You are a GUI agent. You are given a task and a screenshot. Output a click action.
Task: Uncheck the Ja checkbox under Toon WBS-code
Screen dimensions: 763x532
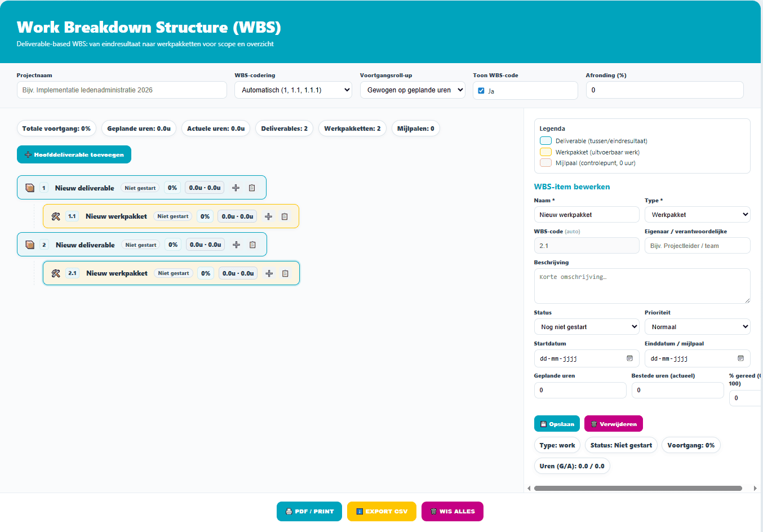481,91
